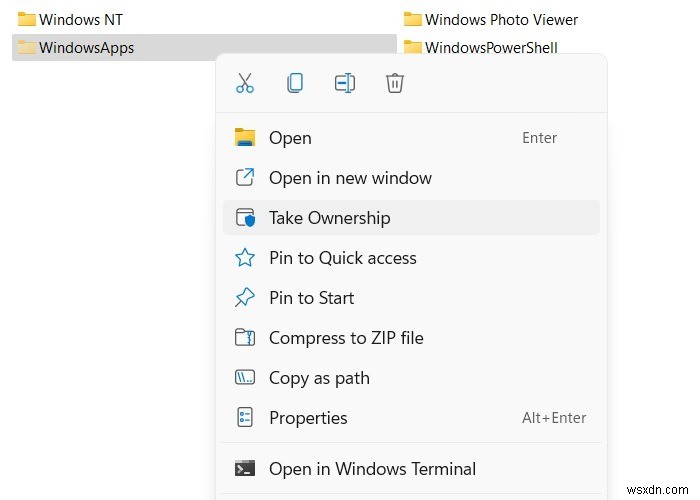The image size is (700, 500).
Task: Select Take Ownership menu entry
Action: [411, 217]
